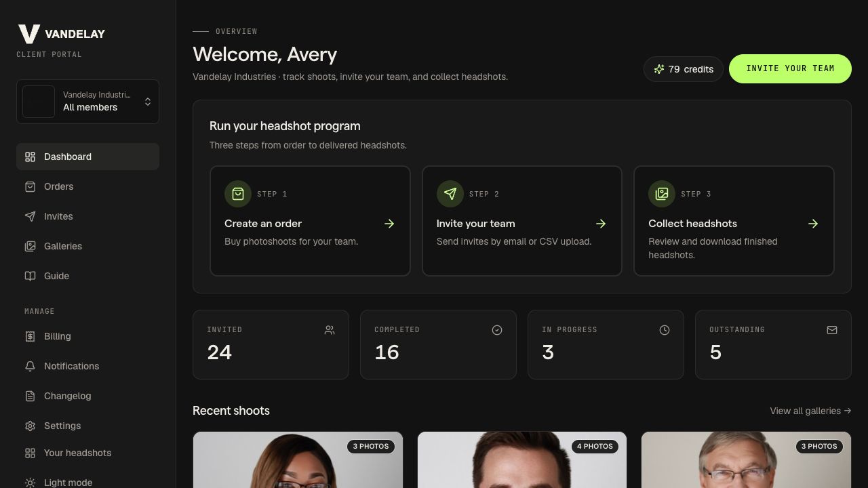
Task: Click the Galleries images icon in sidebar
Action: (x=30, y=246)
